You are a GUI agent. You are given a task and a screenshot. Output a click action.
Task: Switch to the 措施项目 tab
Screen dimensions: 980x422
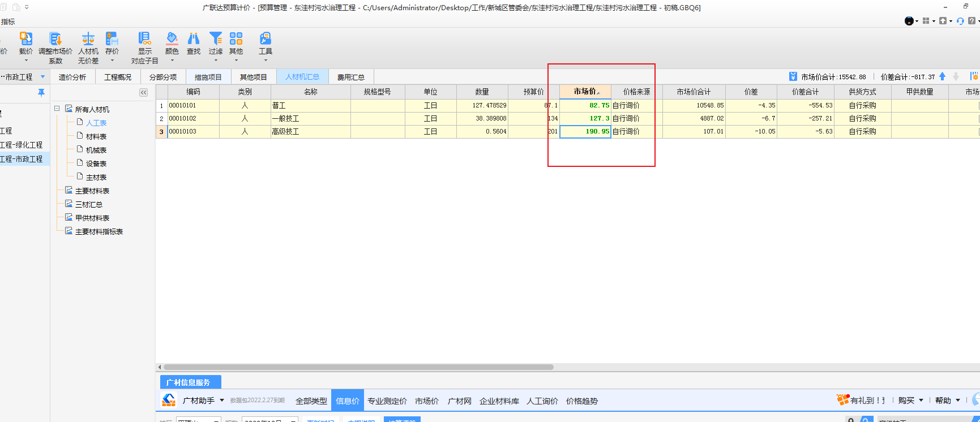(x=208, y=77)
